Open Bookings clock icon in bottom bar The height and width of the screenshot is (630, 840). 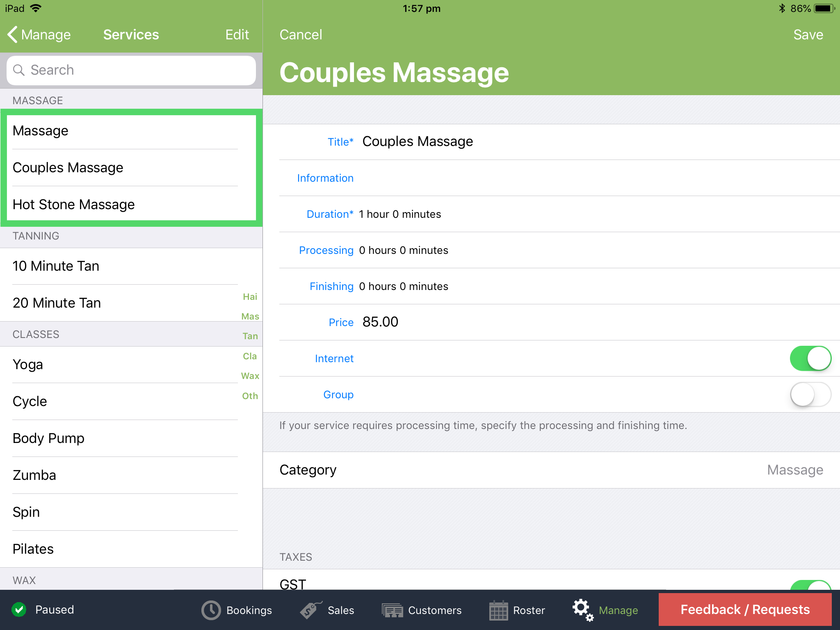(211, 610)
